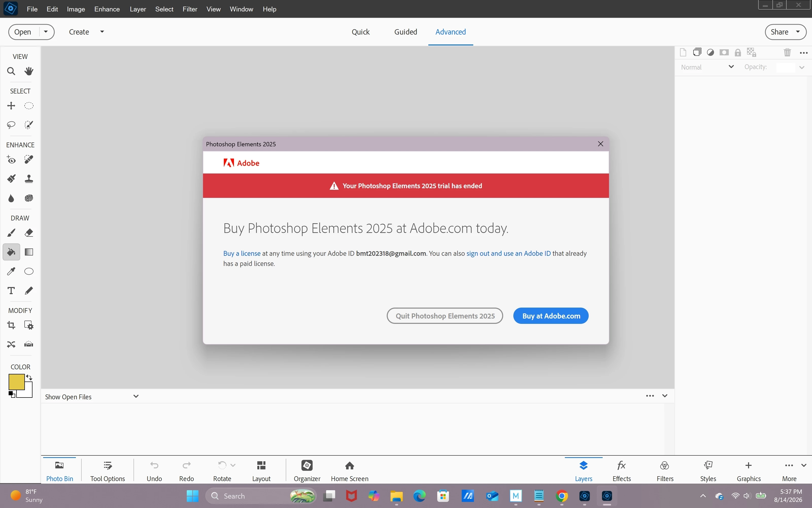Delete layer with the trash icon
The width and height of the screenshot is (812, 508).
click(787, 52)
